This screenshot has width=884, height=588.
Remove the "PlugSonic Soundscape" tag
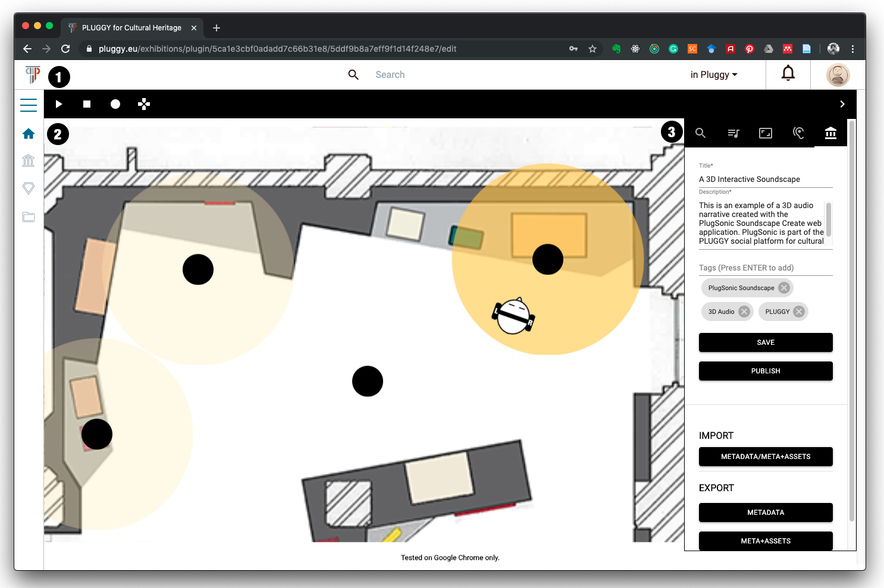coord(784,288)
